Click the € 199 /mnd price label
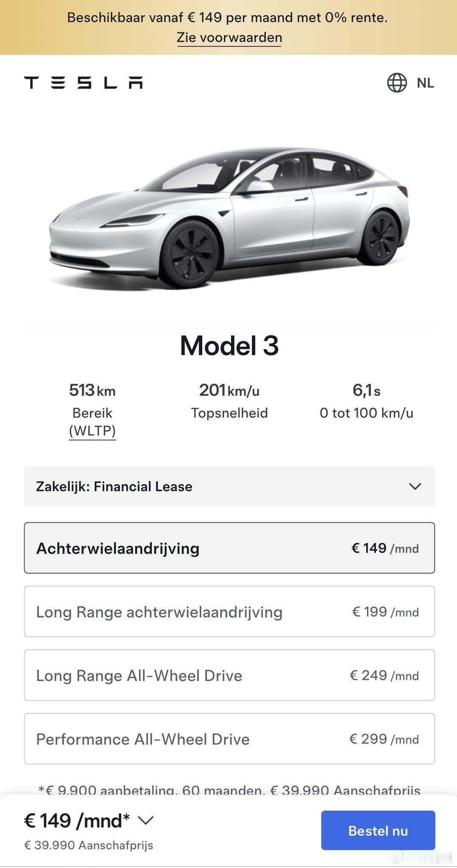The width and height of the screenshot is (457, 868). [x=385, y=612]
